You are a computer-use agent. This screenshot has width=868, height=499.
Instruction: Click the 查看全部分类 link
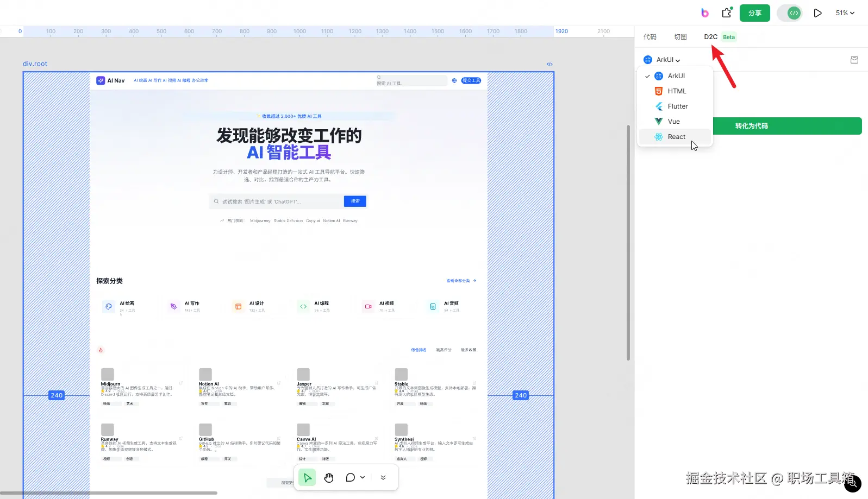pos(461,281)
